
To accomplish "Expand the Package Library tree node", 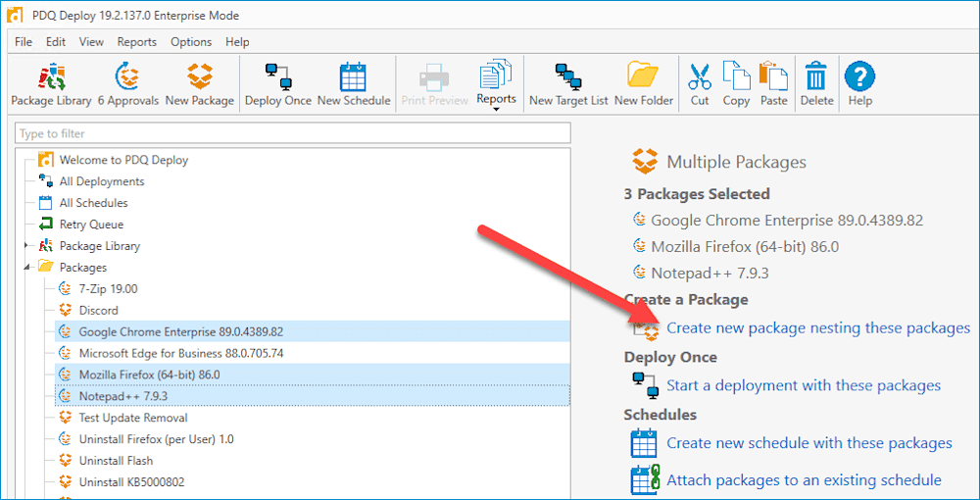I will [26, 246].
